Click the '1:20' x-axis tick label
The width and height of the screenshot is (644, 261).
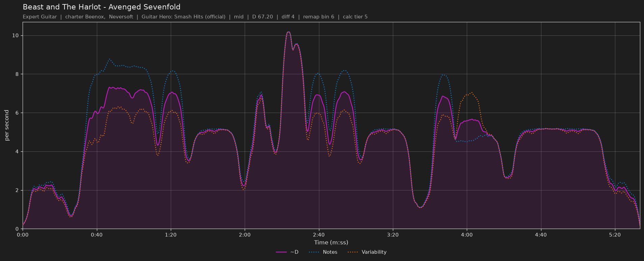171,235
